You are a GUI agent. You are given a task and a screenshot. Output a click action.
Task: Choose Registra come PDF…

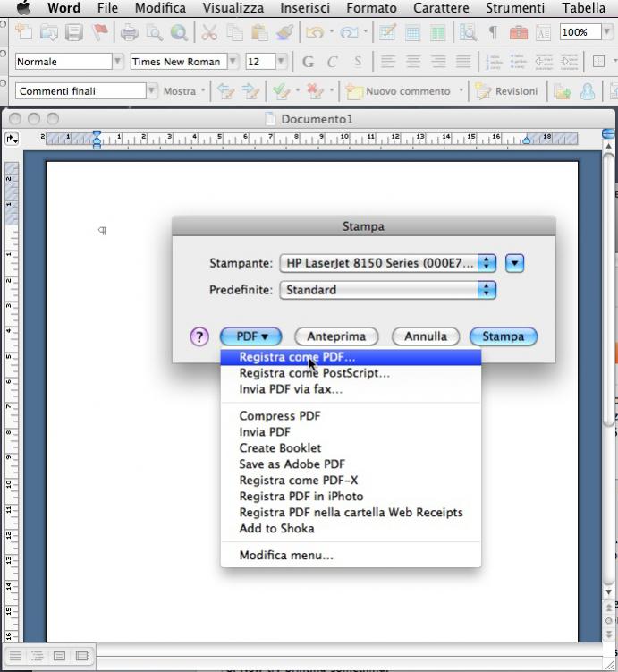click(x=351, y=357)
